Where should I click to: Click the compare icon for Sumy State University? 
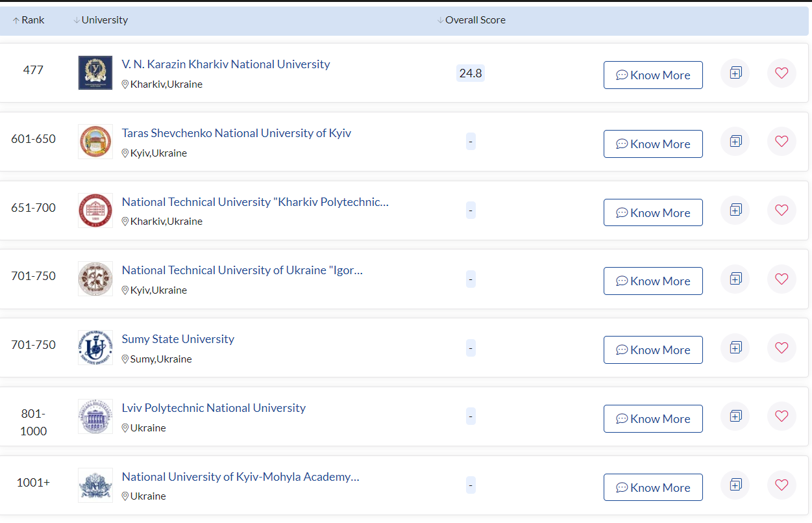735,348
